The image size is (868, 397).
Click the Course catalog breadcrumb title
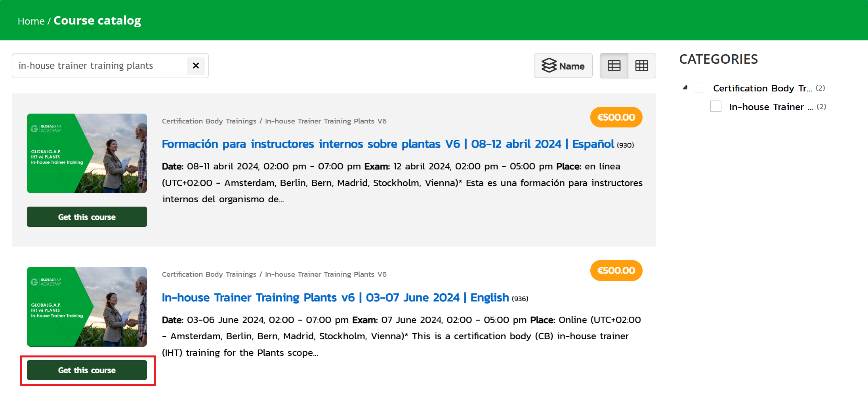click(97, 21)
